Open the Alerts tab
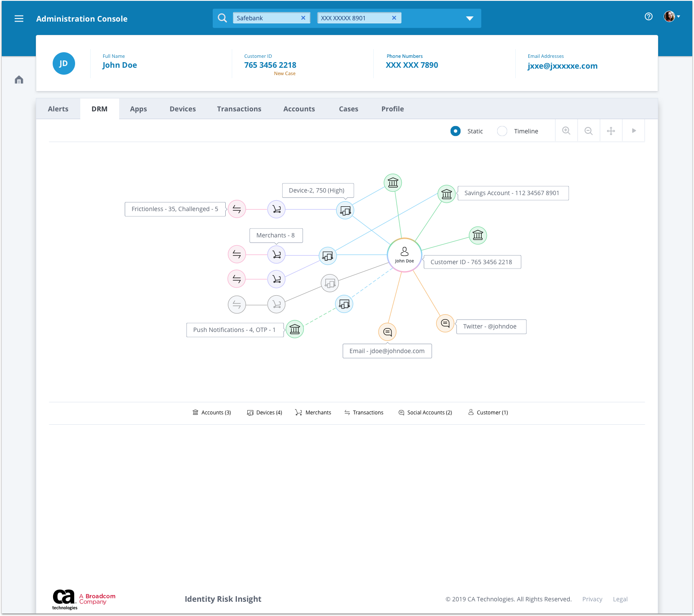694x616 pixels. [x=58, y=109]
